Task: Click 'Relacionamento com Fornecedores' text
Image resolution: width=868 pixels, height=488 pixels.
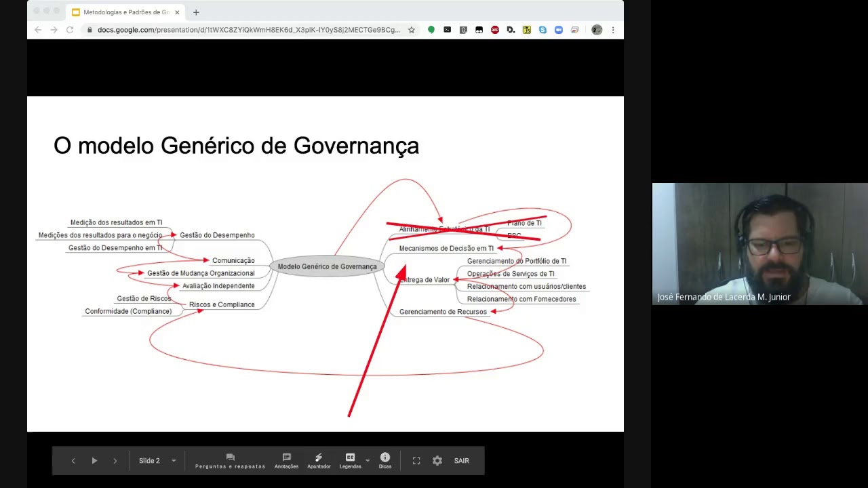Action: (x=521, y=299)
